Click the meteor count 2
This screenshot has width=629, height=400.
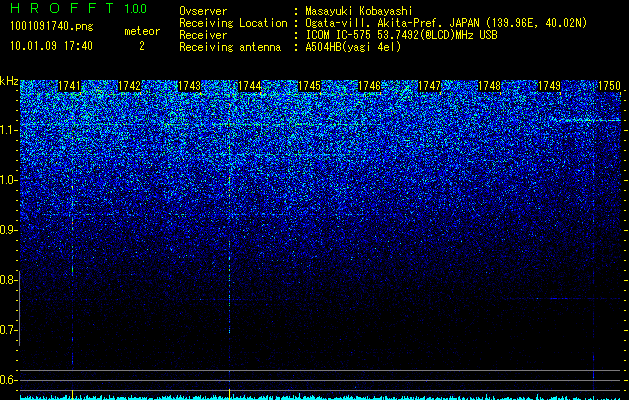pos(142,46)
